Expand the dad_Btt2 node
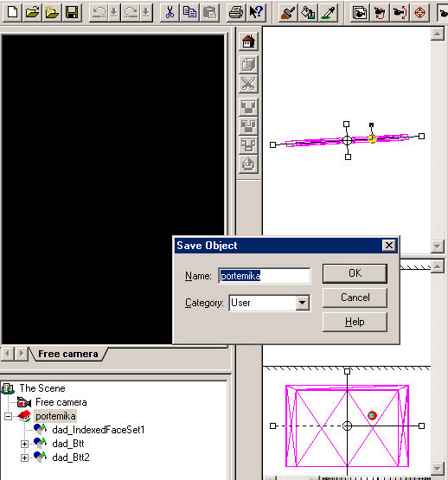 (x=24, y=458)
